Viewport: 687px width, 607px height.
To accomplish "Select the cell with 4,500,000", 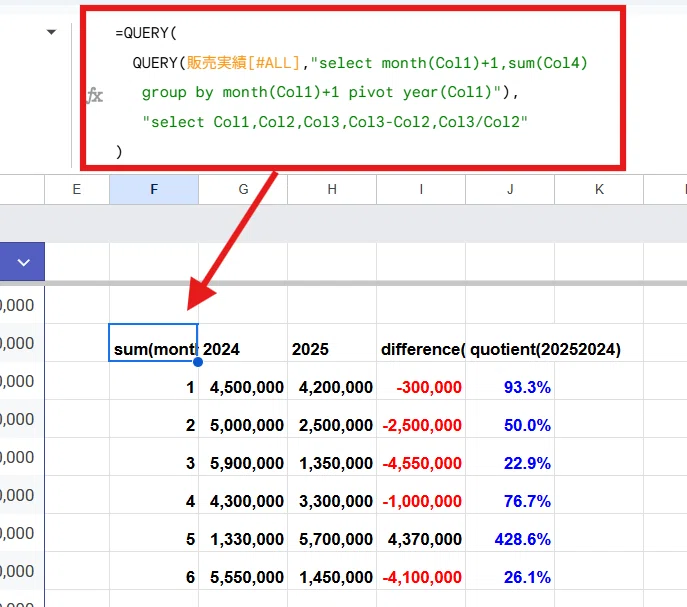I will [243, 381].
